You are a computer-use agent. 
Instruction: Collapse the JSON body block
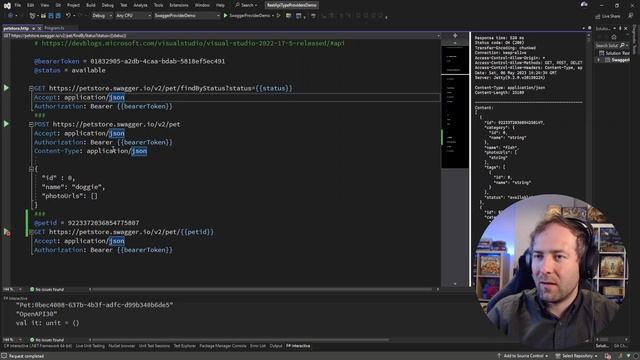31,169
